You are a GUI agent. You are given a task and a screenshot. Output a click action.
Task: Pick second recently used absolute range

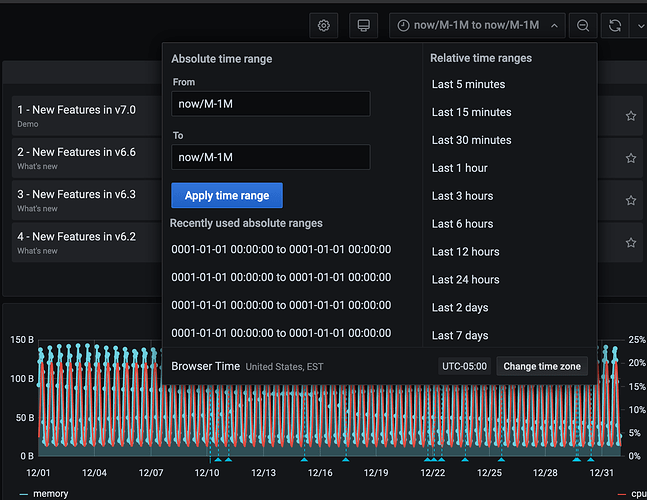click(x=281, y=277)
